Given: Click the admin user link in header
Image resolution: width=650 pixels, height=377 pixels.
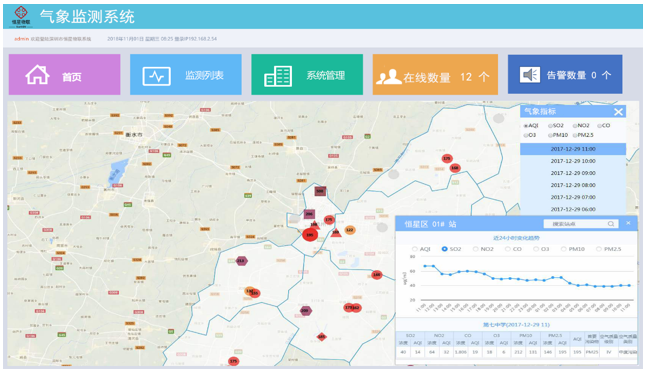Looking at the screenshot, I should [22, 39].
